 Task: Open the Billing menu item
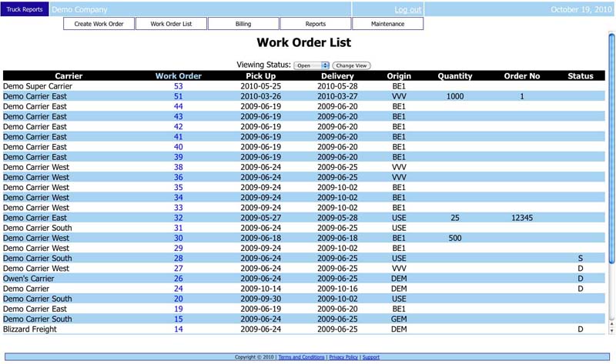coord(243,24)
